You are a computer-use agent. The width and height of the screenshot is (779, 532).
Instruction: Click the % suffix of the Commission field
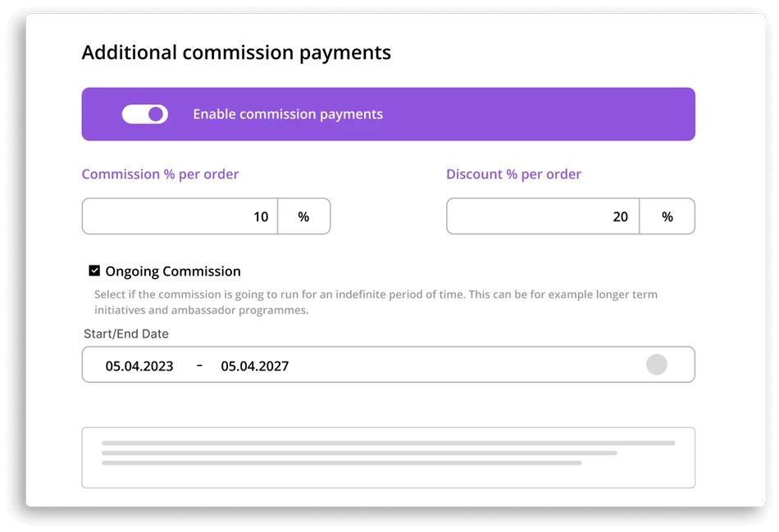click(x=303, y=216)
